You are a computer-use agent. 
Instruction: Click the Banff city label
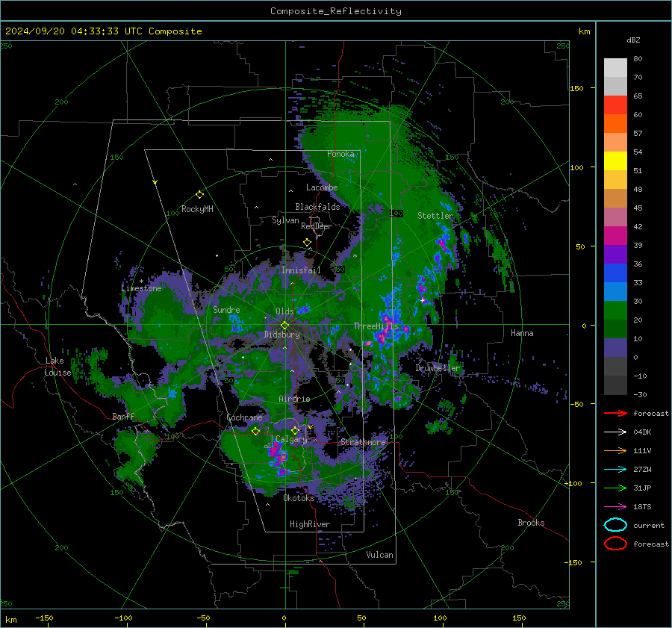point(123,416)
